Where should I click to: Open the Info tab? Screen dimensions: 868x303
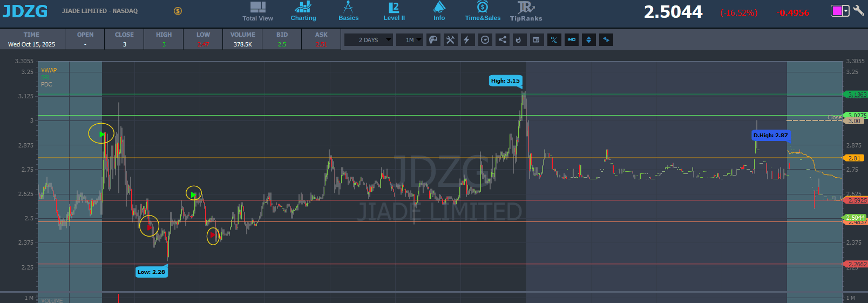click(x=439, y=11)
